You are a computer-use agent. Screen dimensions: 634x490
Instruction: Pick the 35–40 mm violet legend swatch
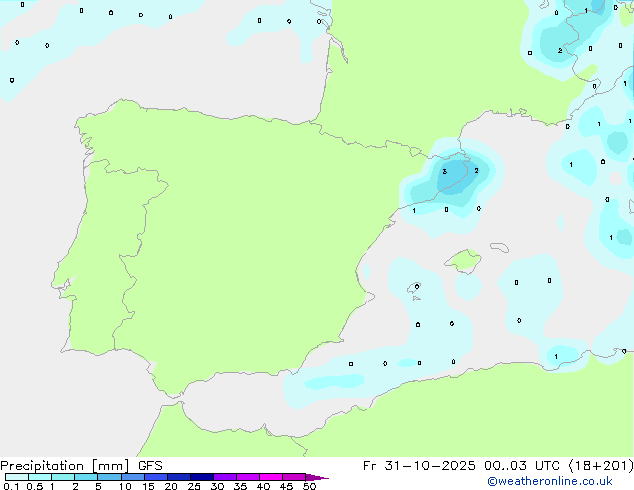click(x=248, y=477)
